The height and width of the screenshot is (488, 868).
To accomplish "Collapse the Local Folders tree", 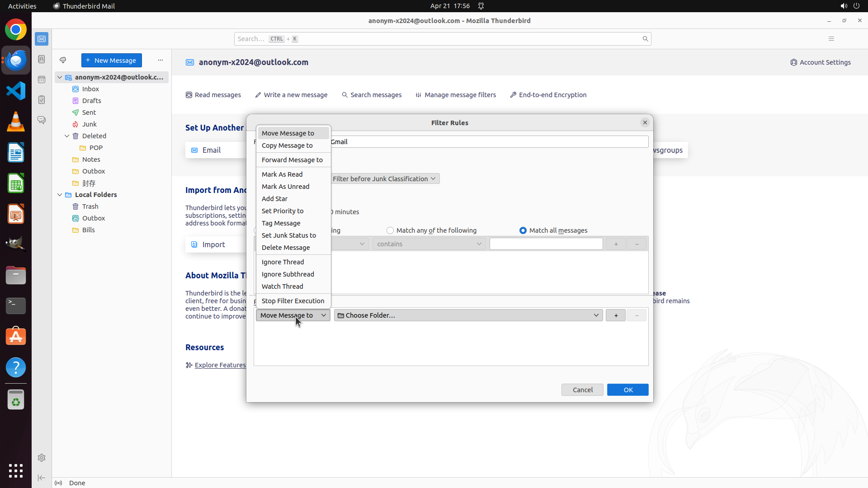I will (x=60, y=195).
